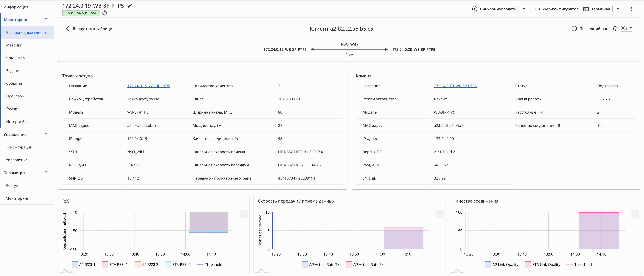Select Конфигурации in Управление section
Screen dimensions: 644x276
19,147
